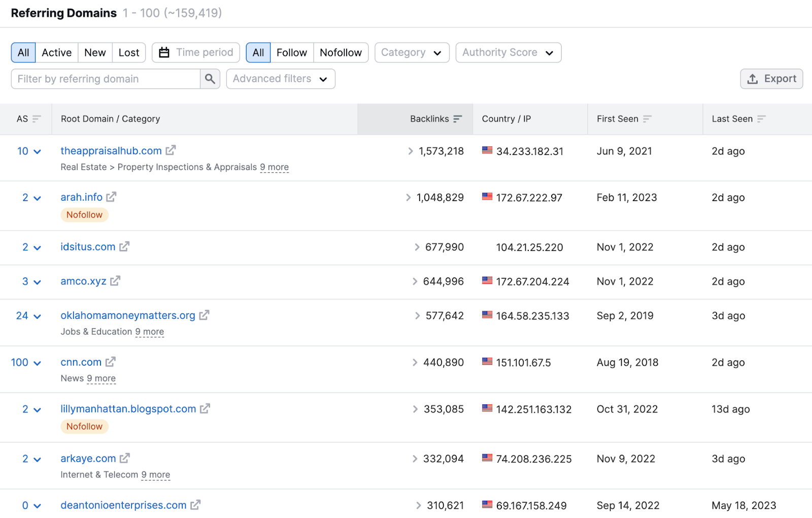812x518 pixels.
Task: Expand AS 10 details for theappraisalhub.com
Action: pyautogui.click(x=29, y=151)
